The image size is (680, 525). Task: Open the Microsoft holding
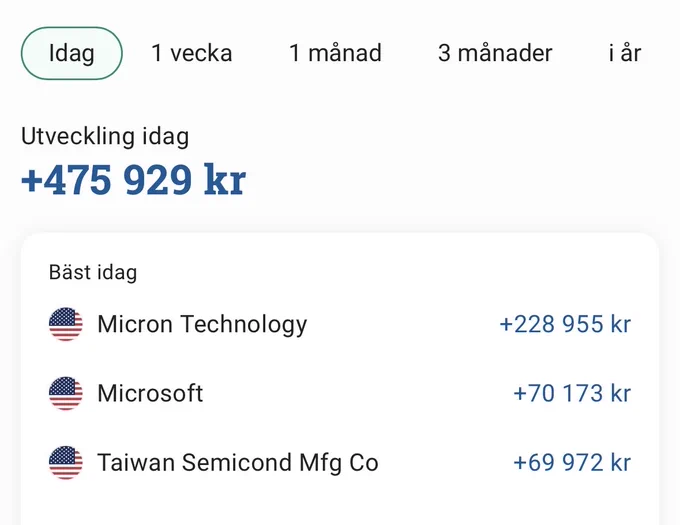(x=150, y=393)
